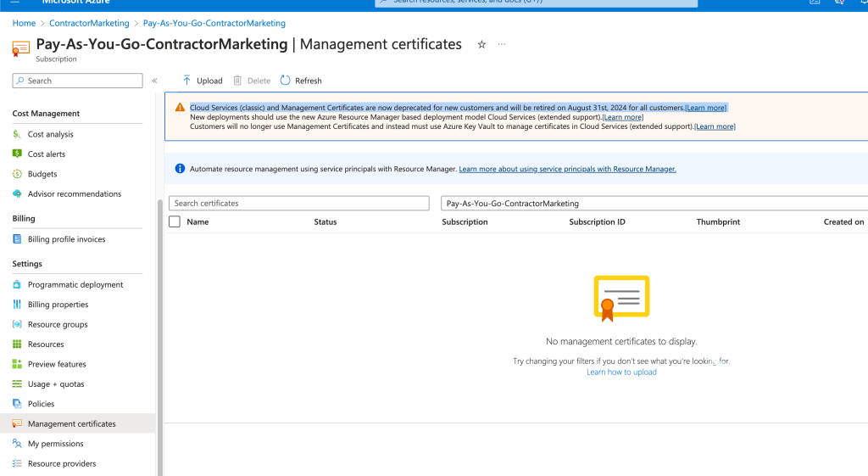Click the Policies icon

[17, 404]
